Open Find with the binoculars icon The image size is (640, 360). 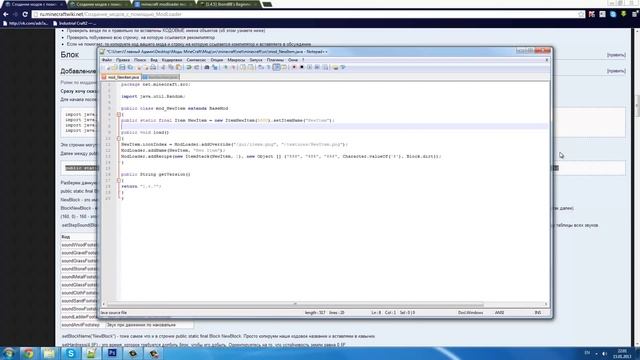point(207,67)
